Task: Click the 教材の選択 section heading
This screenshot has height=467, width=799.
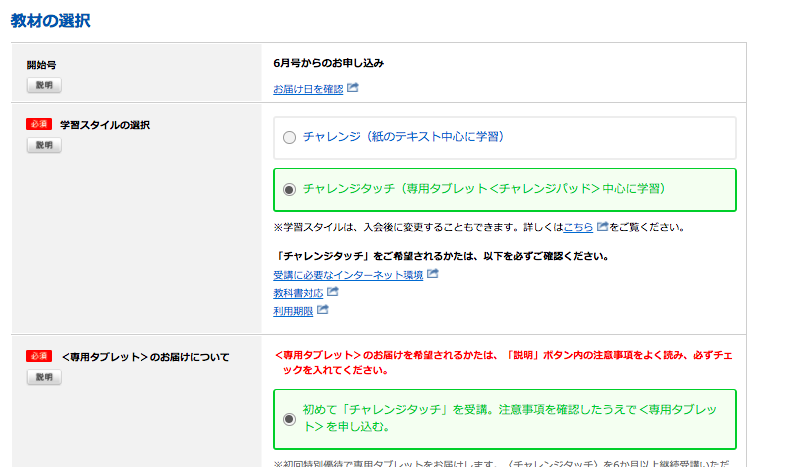Action: [x=51, y=19]
